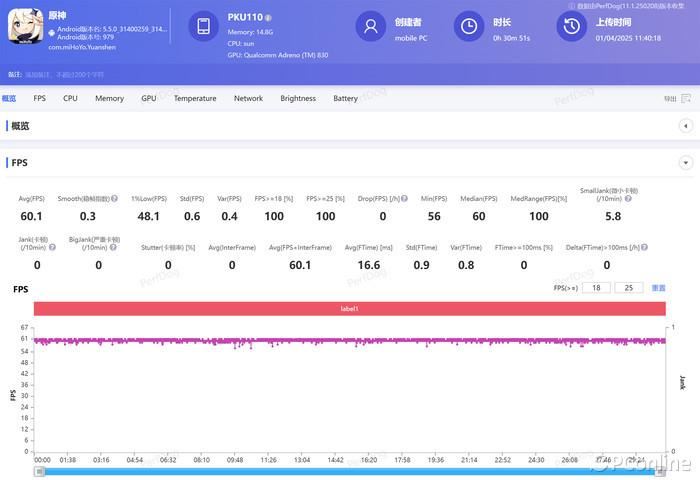Open the GPU tab

tap(149, 98)
